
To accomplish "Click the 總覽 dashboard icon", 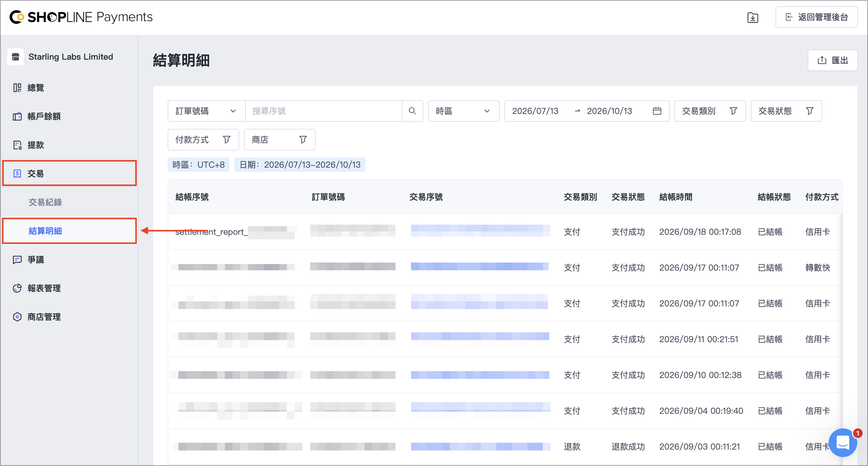I will pyautogui.click(x=17, y=88).
